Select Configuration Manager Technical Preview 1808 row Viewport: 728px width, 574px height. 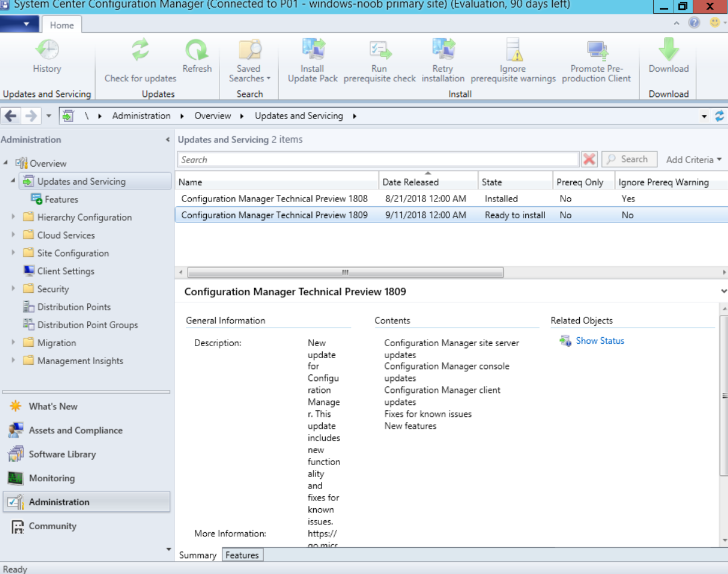451,199
